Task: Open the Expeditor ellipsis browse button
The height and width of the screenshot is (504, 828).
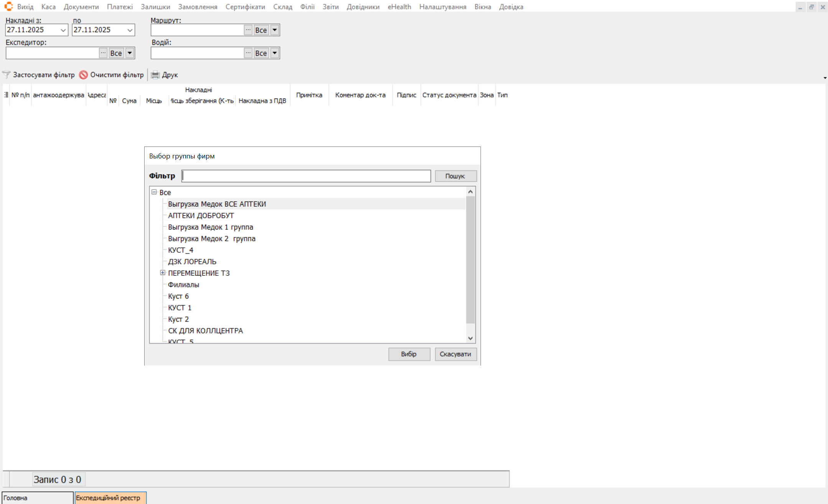Action: pyautogui.click(x=103, y=53)
